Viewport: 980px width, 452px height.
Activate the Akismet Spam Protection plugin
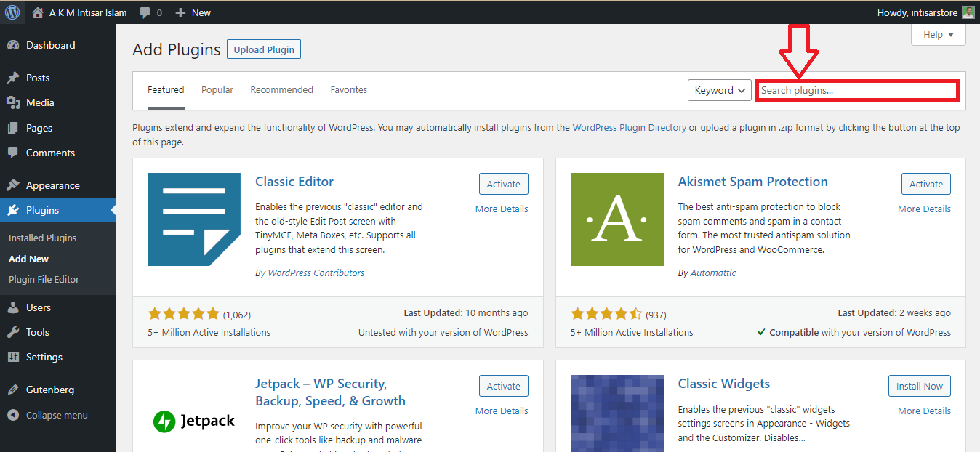[x=925, y=184]
